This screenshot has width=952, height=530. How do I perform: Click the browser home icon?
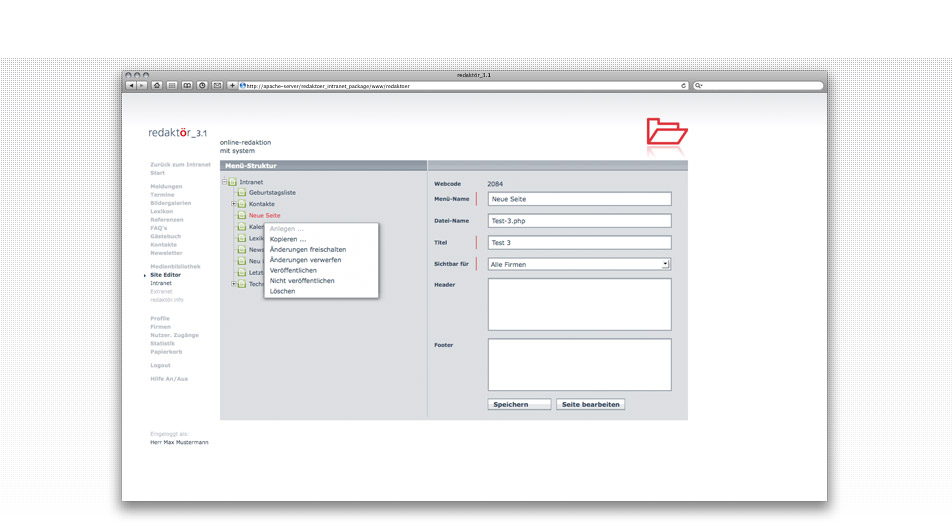pyautogui.click(x=157, y=86)
